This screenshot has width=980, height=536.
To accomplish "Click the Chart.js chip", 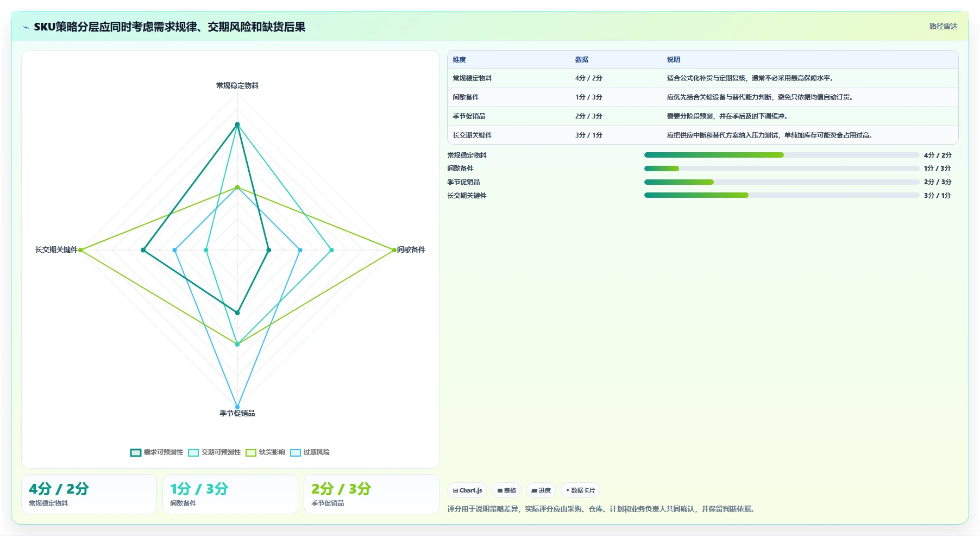I will pos(467,490).
